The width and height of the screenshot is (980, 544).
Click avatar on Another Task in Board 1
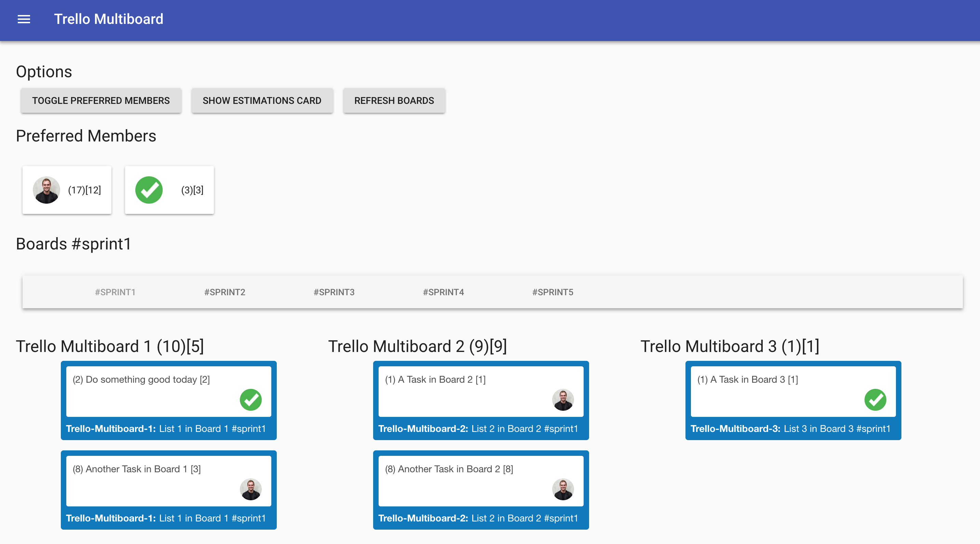250,489
